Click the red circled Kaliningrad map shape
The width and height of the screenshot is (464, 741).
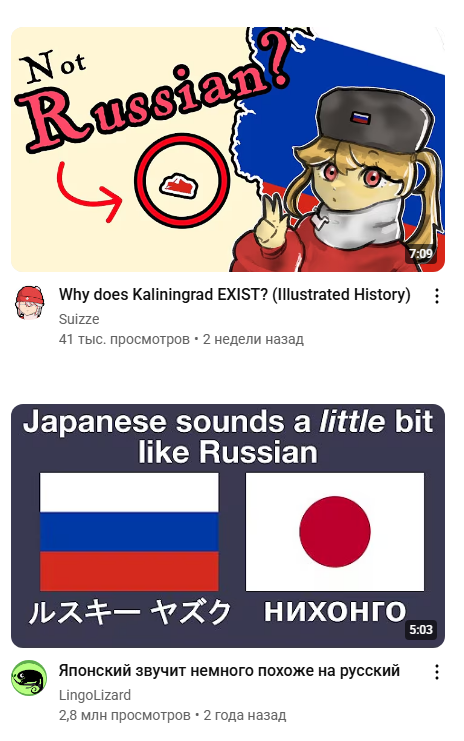point(182,181)
